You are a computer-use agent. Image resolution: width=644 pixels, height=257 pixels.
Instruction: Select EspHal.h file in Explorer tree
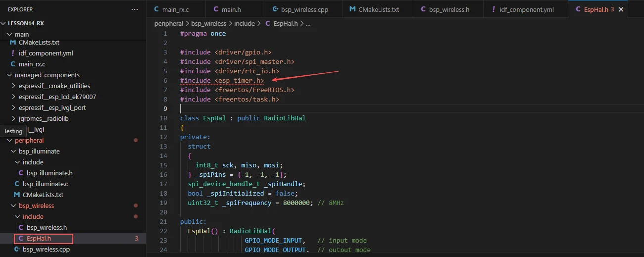tap(39, 239)
